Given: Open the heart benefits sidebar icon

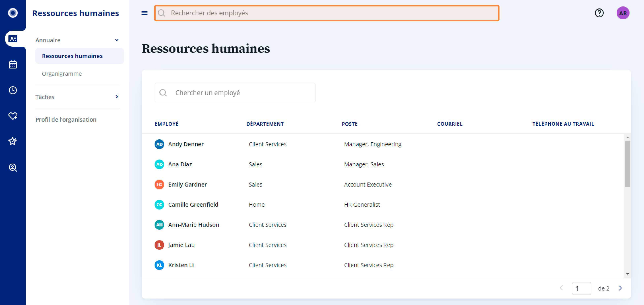Looking at the screenshot, I should coord(13,116).
